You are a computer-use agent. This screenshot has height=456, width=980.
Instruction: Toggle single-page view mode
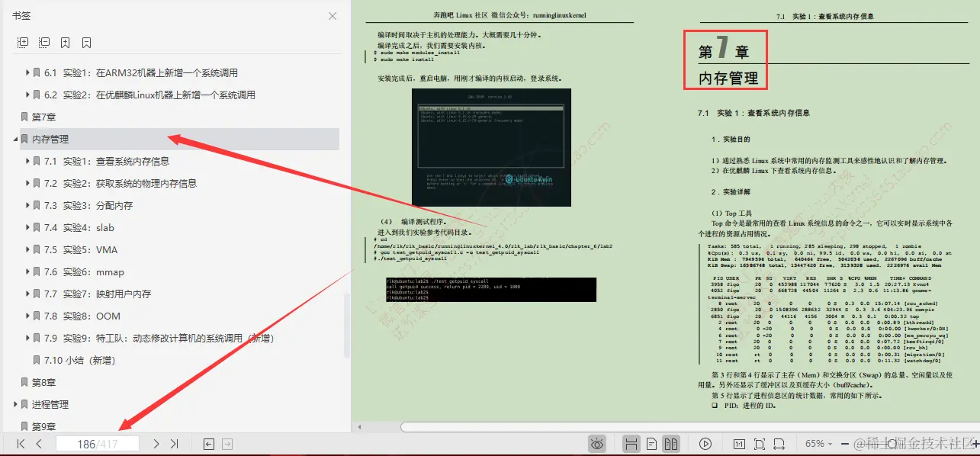(650, 443)
